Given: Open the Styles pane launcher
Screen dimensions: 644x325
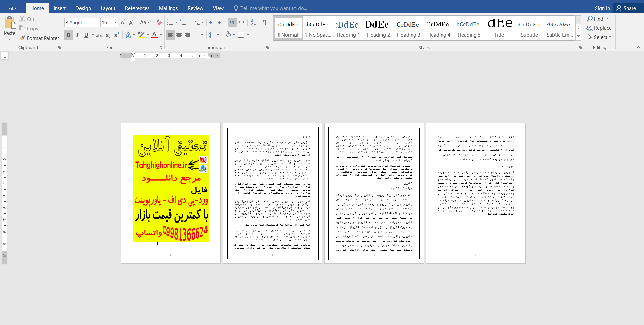Looking at the screenshot, I should 580,48.
